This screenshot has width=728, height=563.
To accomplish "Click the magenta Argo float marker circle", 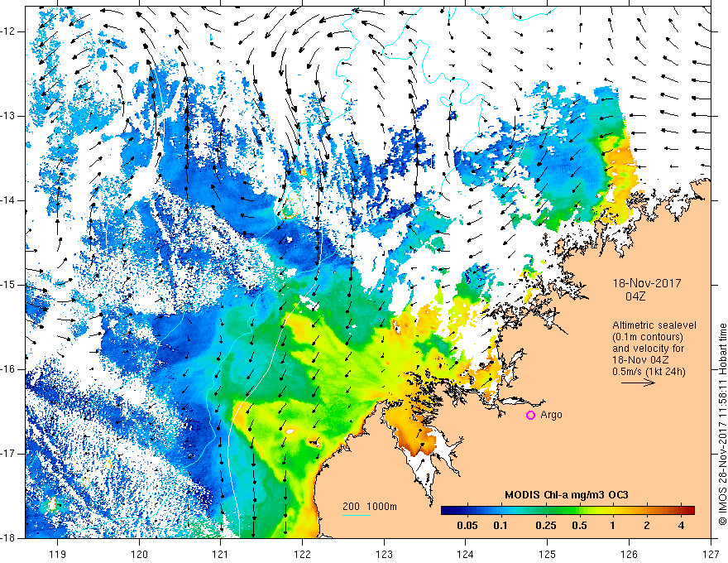I will [x=530, y=416].
